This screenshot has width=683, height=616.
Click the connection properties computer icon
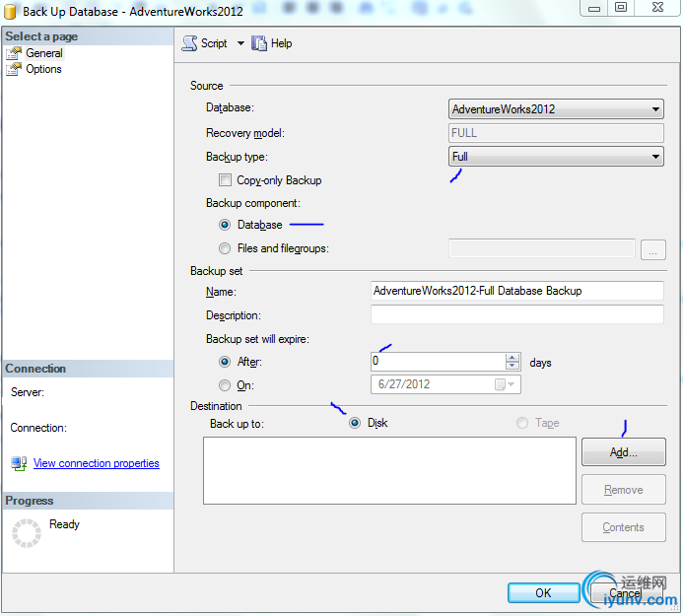tap(19, 463)
